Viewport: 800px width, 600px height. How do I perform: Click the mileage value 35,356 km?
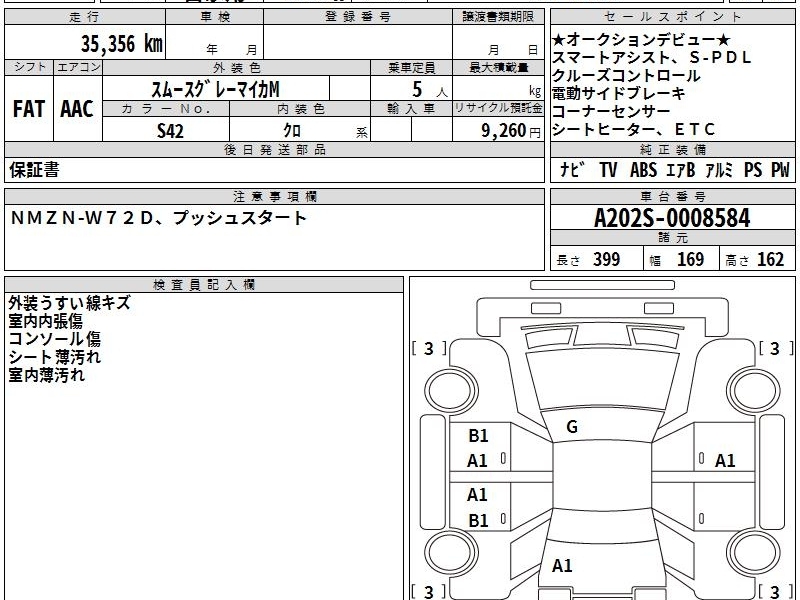pyautogui.click(x=121, y=43)
